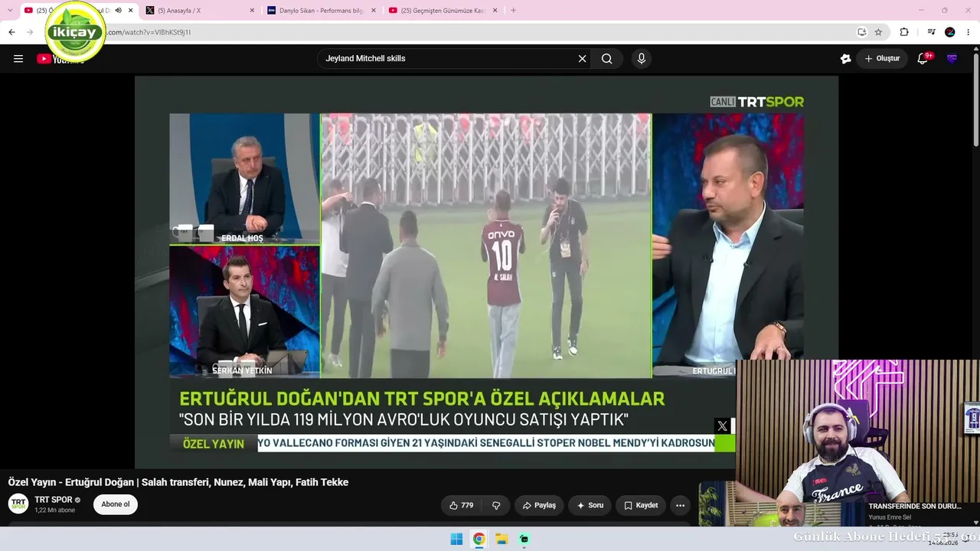Close the Danylo Sikan tab
The image size is (980, 551).
(373, 11)
